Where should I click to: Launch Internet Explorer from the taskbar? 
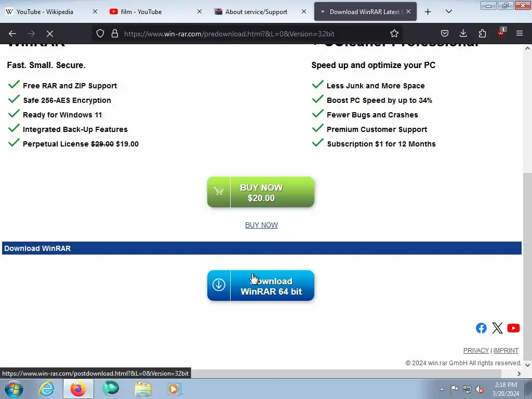pos(46,389)
